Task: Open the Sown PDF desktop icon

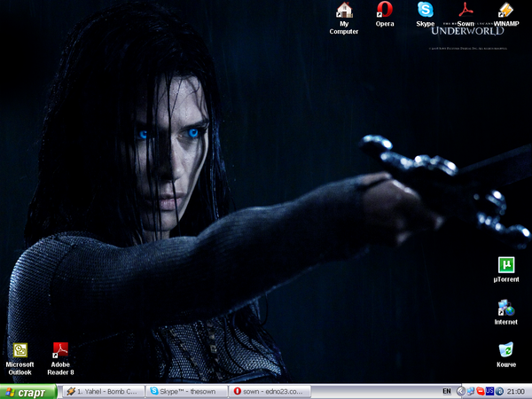Action: pos(465,14)
